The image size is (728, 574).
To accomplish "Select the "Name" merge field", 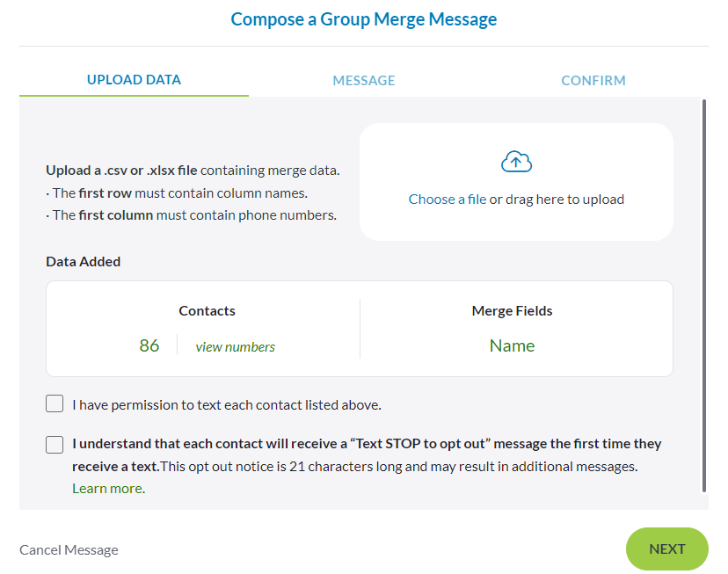I will click(512, 345).
